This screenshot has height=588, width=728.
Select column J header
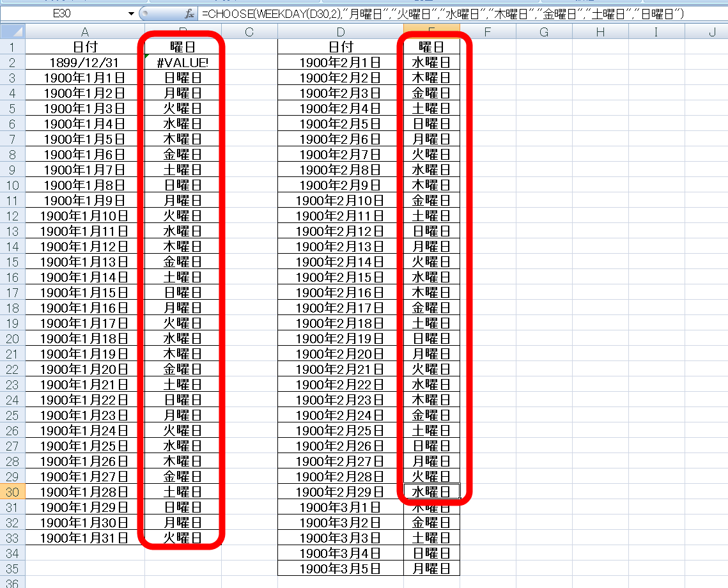pyautogui.click(x=711, y=32)
